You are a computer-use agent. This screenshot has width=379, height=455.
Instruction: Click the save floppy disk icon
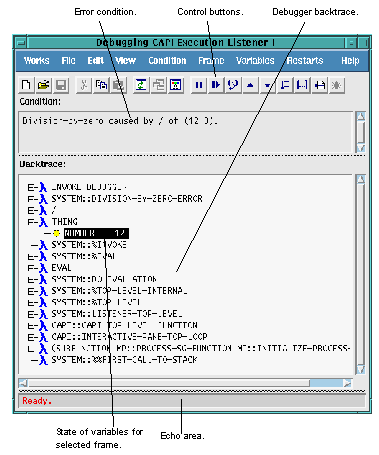point(61,85)
